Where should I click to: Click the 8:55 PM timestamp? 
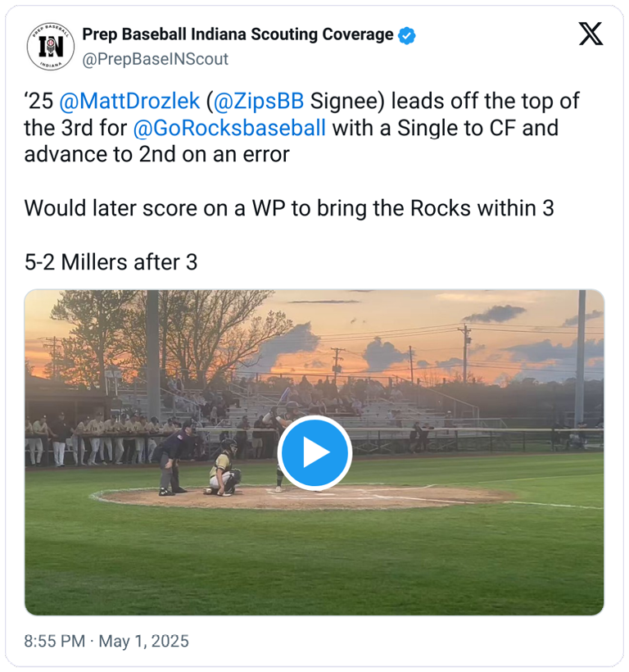click(x=54, y=641)
